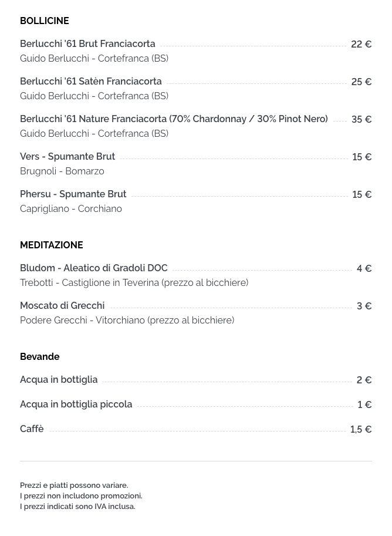Click Brugnoli - Bomarzo producer text
The height and width of the screenshot is (536, 392).
pyautogui.click(x=62, y=171)
